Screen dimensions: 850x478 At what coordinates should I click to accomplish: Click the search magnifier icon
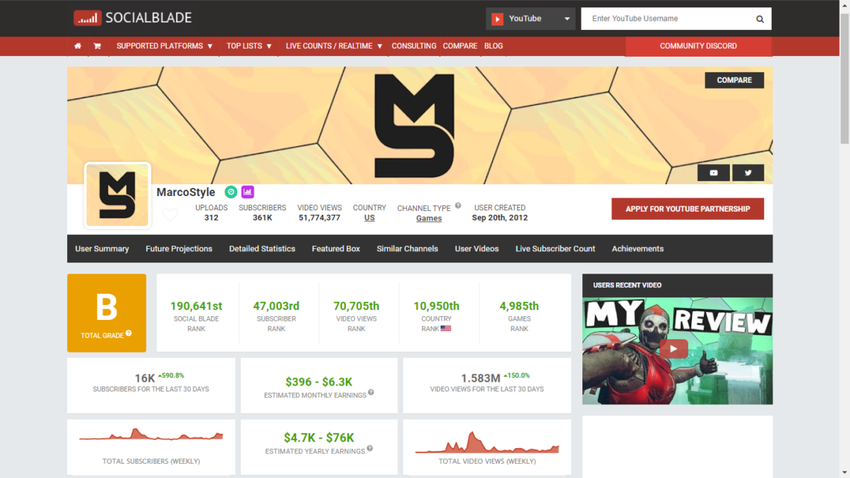tap(759, 19)
